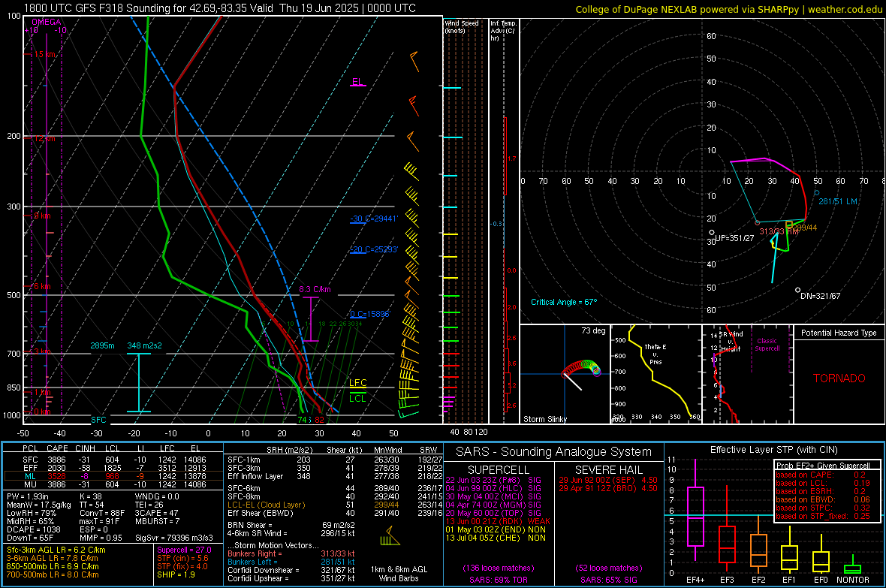Click the UP=351/27 Corfidi vector label
Screen dimensions: 886x588
point(734,238)
